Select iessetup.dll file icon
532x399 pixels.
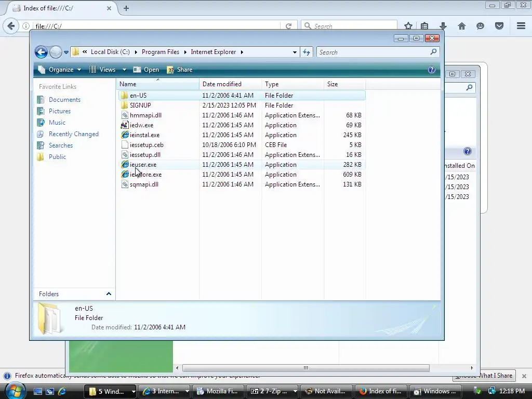pyautogui.click(x=125, y=154)
